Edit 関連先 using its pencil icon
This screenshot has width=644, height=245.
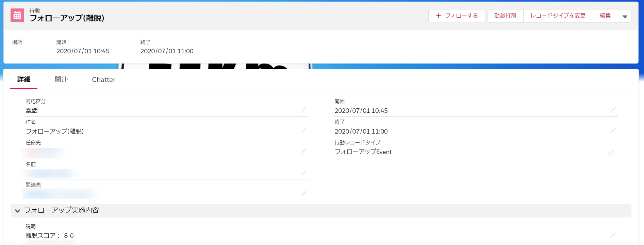pos(304,193)
